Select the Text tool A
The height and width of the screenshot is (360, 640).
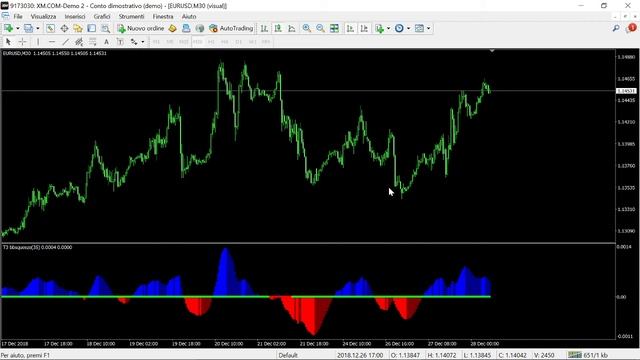(106, 42)
